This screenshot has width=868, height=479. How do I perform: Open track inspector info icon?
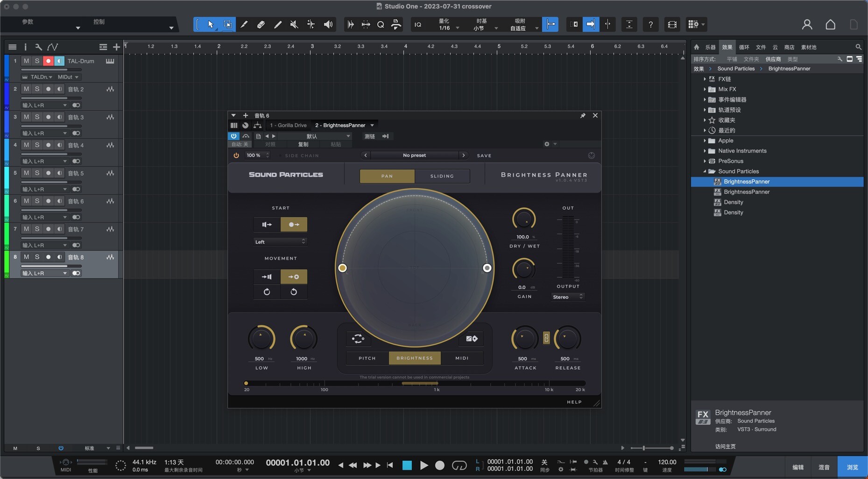coord(25,47)
